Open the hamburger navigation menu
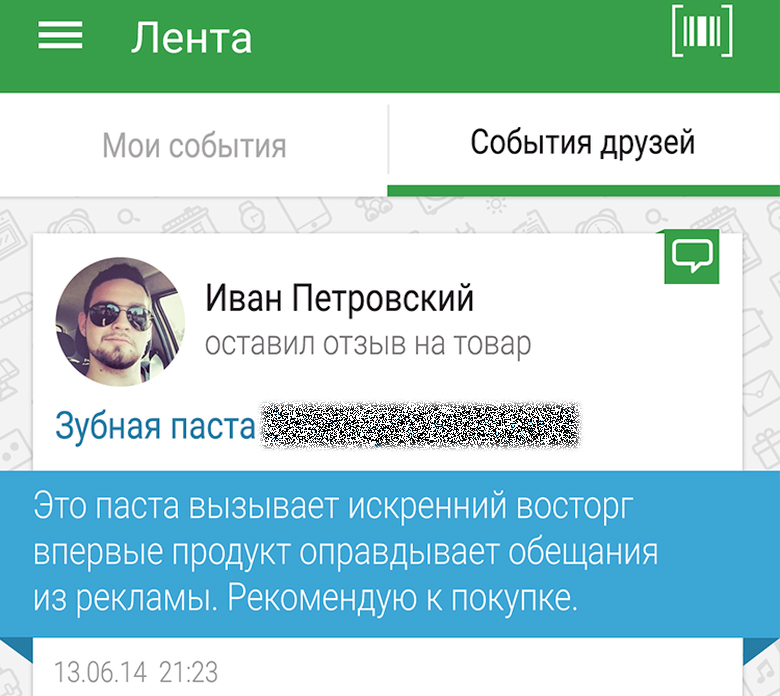 (60, 35)
